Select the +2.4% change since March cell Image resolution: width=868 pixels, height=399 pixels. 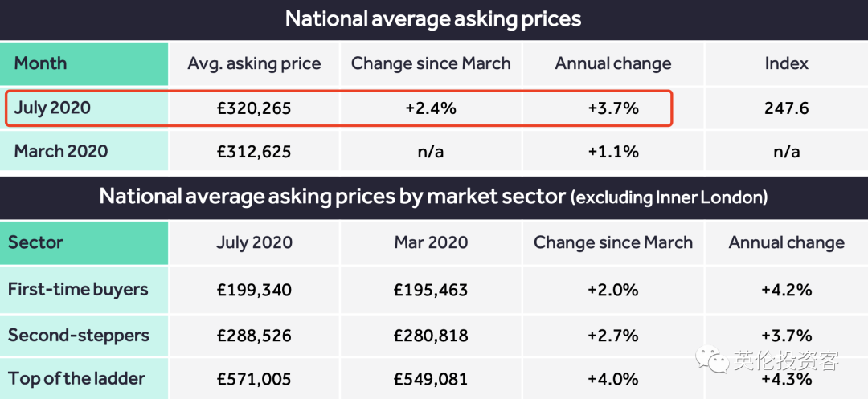point(431,108)
